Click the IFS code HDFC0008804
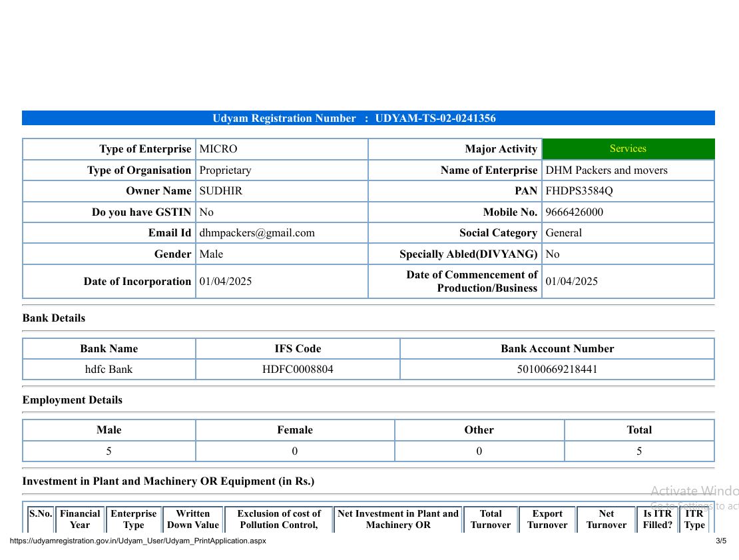 [x=298, y=369]
